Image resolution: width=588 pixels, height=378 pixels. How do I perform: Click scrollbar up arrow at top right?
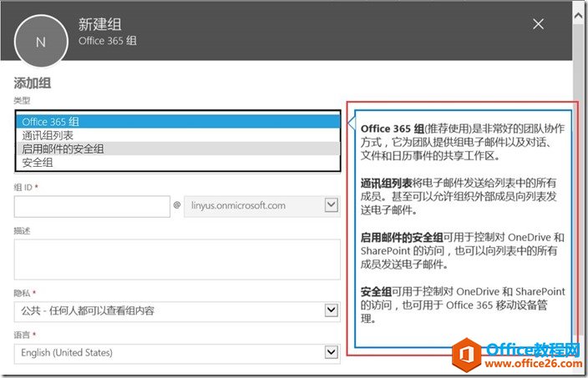578,16
